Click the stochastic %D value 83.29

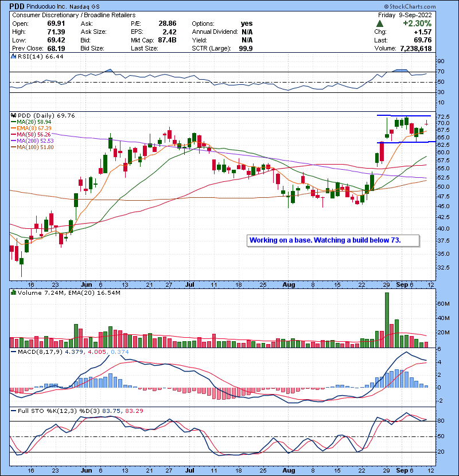tap(134, 411)
